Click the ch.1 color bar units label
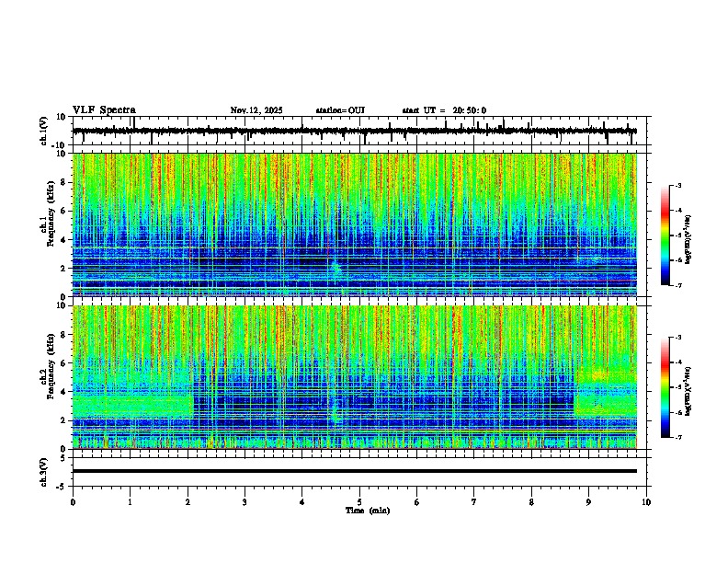This screenshot has width=728, height=563. [x=688, y=240]
